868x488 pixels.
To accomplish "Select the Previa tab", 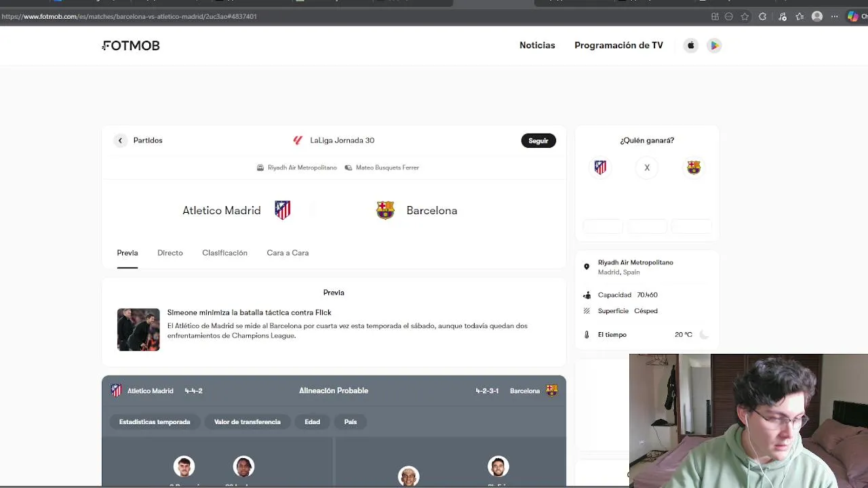I will tap(127, 253).
